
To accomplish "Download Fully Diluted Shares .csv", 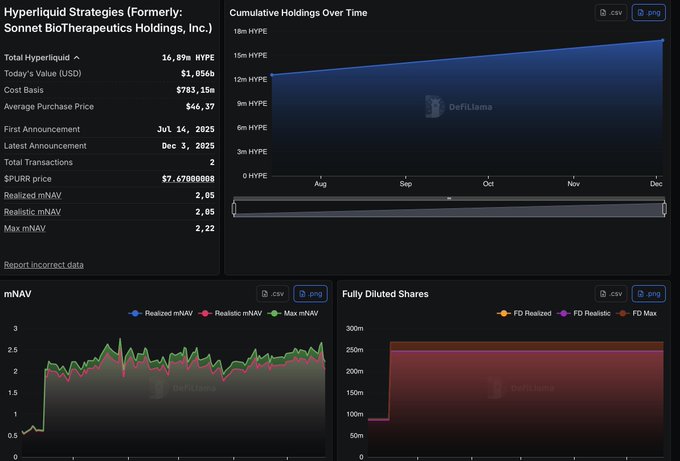I will (611, 294).
